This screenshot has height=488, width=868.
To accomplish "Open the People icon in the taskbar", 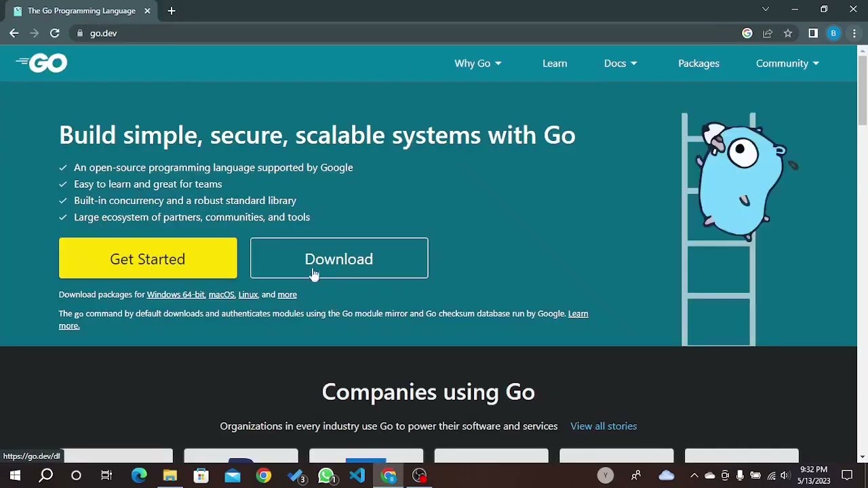I will tap(636, 476).
